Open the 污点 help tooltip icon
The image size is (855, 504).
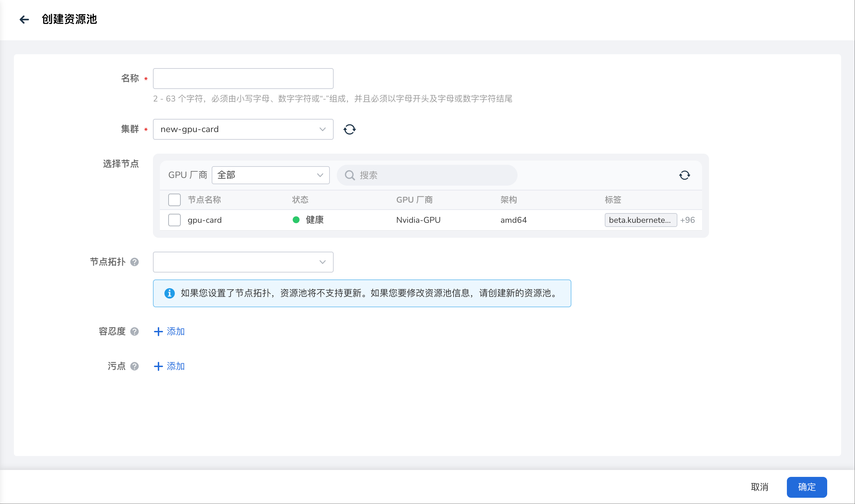coord(135,366)
